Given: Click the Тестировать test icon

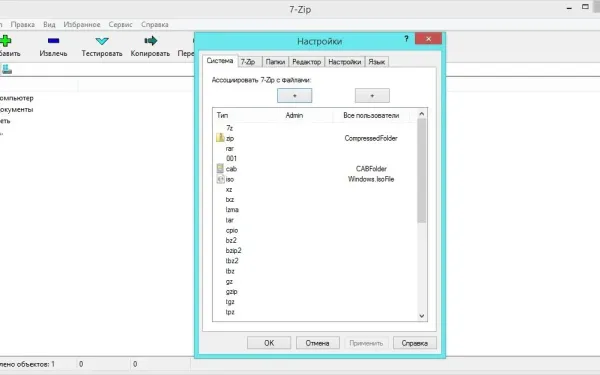Looking at the screenshot, I should [x=102, y=41].
